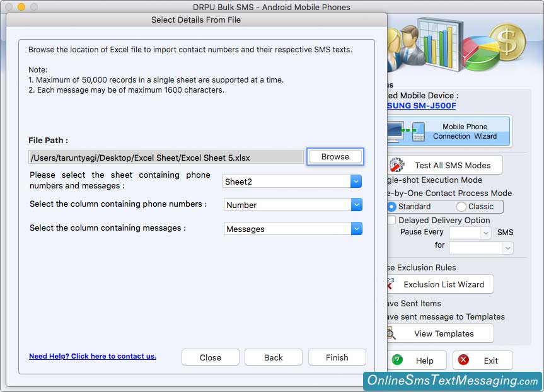Click the gold dollar coin graphic
The height and width of the screenshot is (392, 544).
click(x=507, y=42)
